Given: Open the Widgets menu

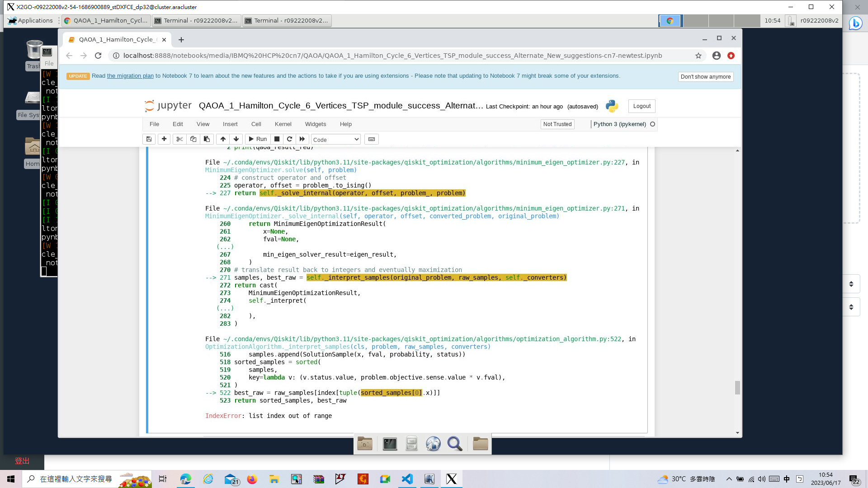Looking at the screenshot, I should (x=316, y=124).
